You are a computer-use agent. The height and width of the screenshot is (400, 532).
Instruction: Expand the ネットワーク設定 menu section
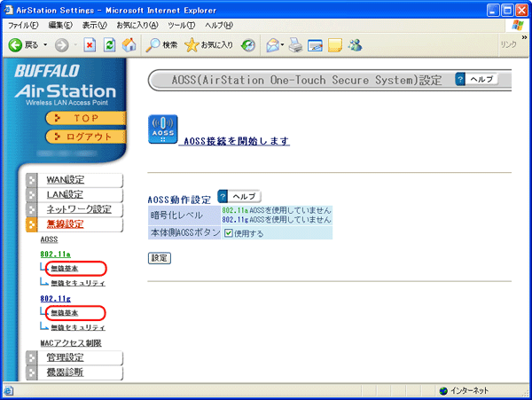[x=74, y=209]
